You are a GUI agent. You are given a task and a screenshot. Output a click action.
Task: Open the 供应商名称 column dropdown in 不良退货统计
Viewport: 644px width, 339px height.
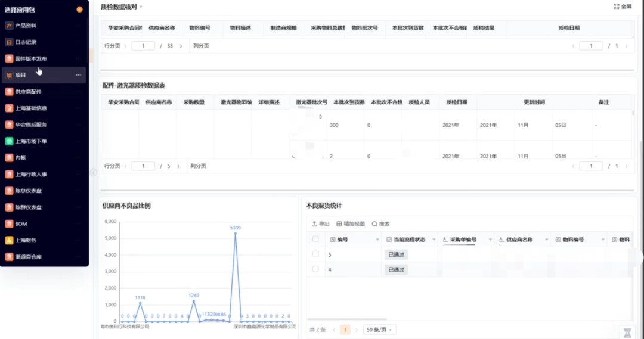546,240
